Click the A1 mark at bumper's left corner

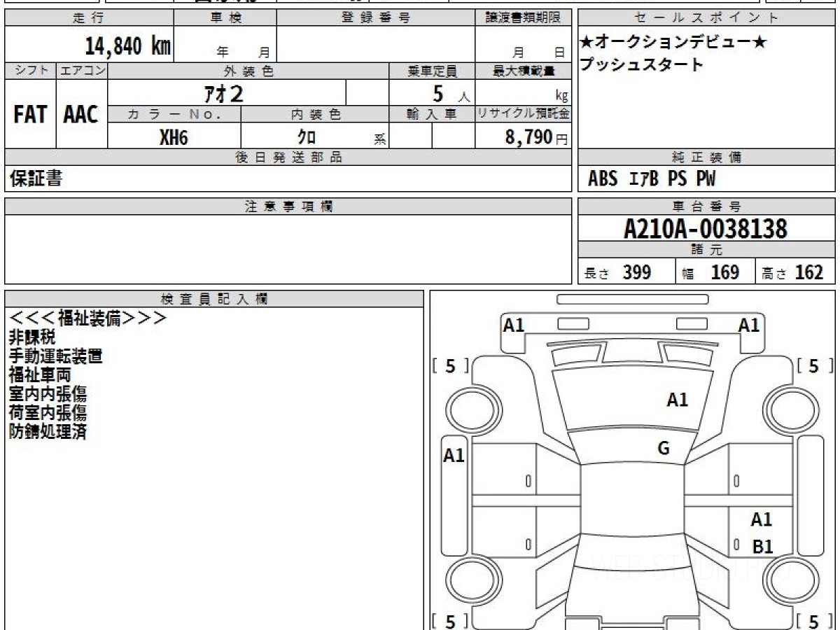pyautogui.click(x=514, y=325)
